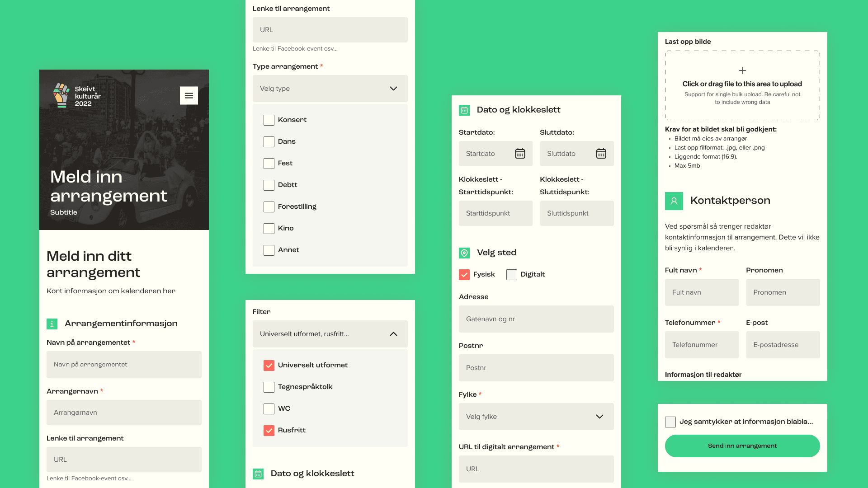Click the plus icon in upload area

742,70
